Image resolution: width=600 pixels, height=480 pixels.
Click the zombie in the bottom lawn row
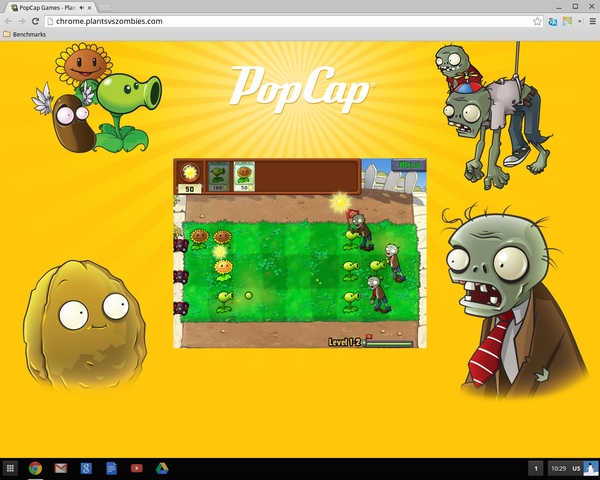[x=377, y=294]
